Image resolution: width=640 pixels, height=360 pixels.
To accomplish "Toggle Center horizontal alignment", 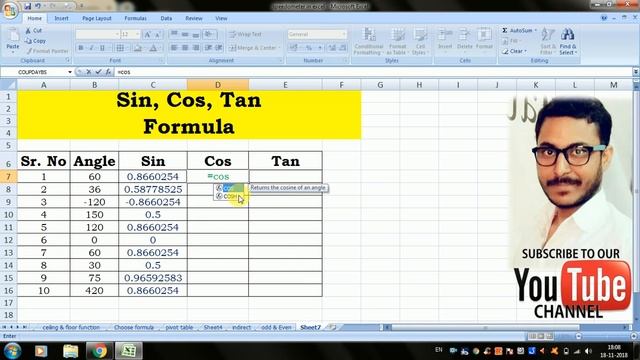I will [x=185, y=48].
